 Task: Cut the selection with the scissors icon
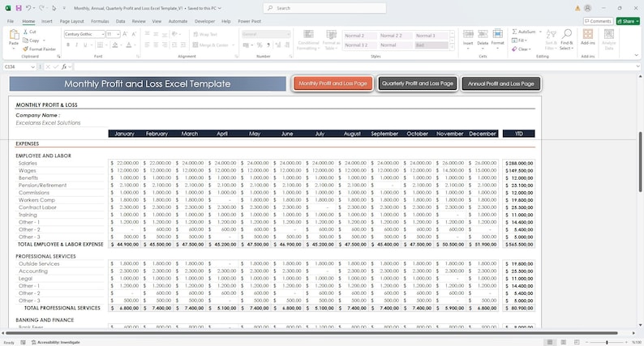tap(25, 32)
